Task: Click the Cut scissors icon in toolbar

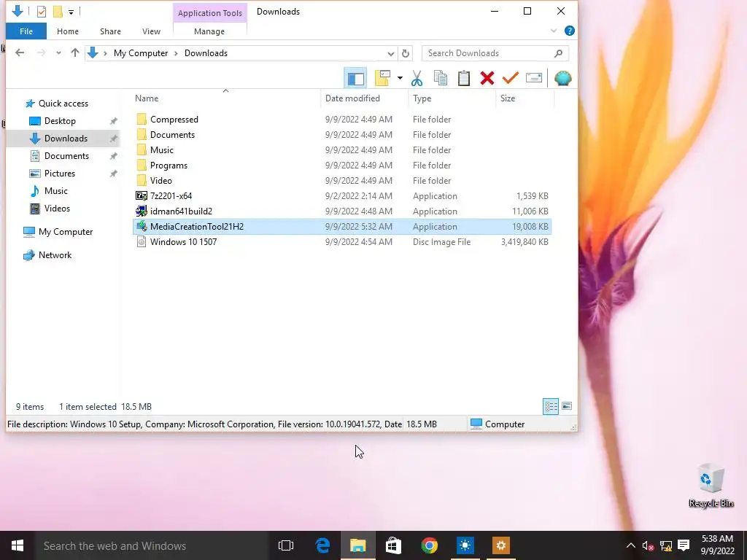Action: click(417, 79)
